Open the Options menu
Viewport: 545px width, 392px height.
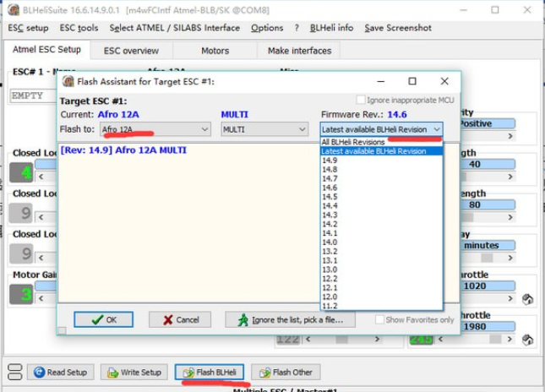pos(267,28)
